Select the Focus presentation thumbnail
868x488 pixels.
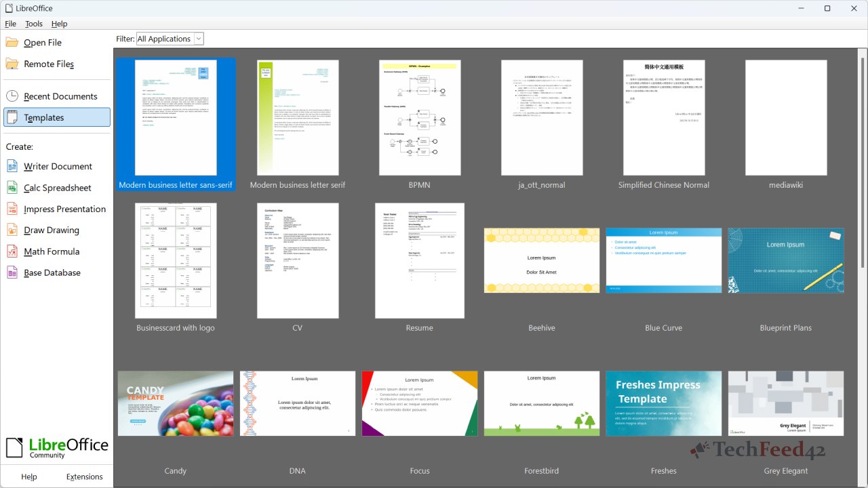420,403
